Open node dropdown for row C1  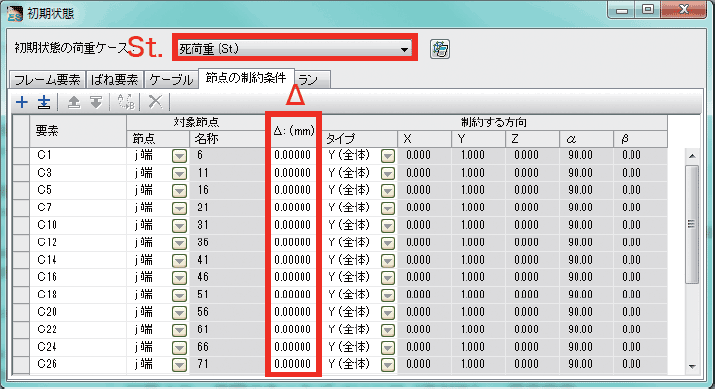pos(180,156)
